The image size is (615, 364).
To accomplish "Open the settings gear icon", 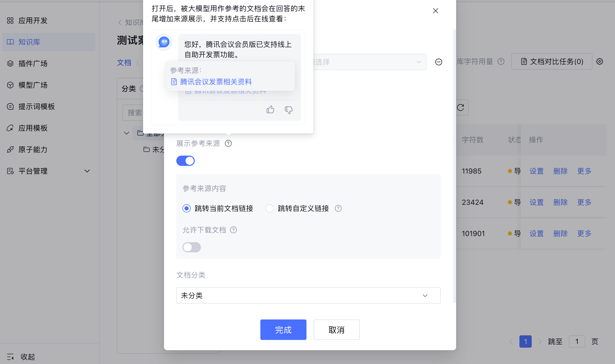I will pos(600,61).
